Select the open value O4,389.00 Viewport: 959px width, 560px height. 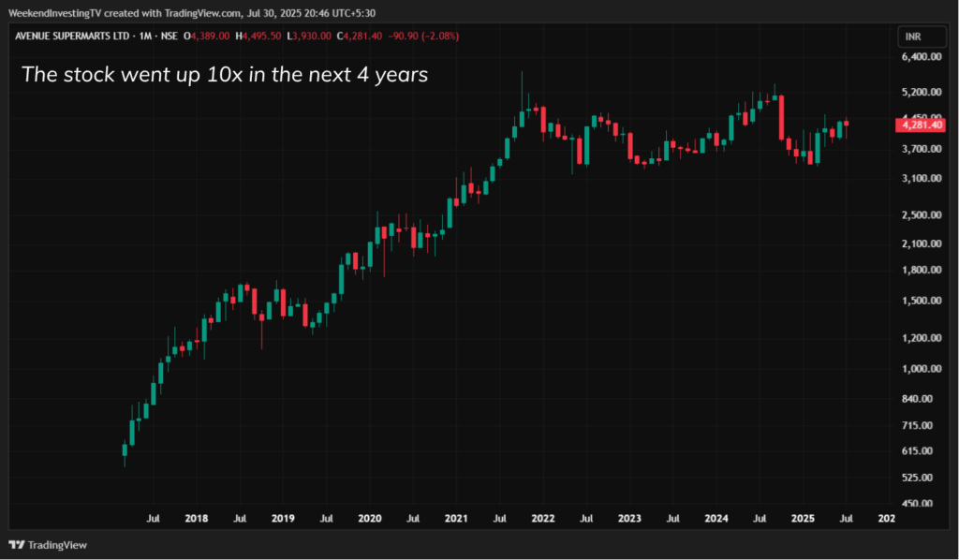[207, 37]
